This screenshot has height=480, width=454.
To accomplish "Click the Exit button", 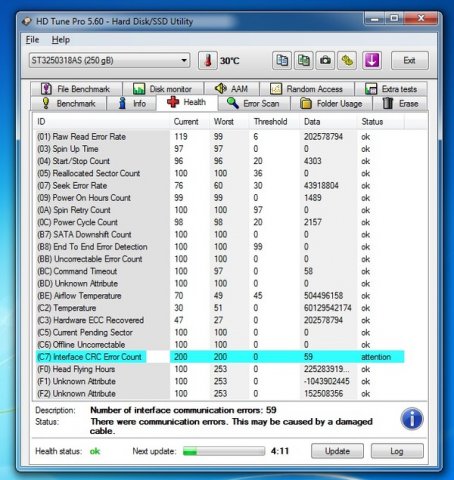I will coord(409,60).
